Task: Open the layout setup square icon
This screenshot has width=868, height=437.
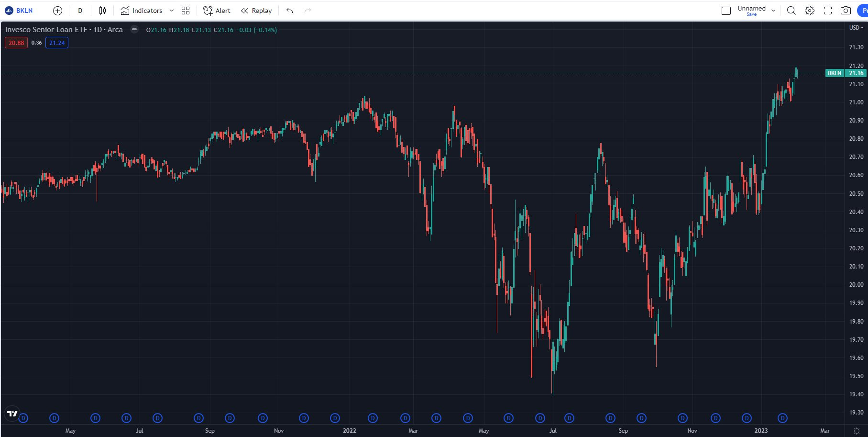Action: pyautogui.click(x=726, y=11)
